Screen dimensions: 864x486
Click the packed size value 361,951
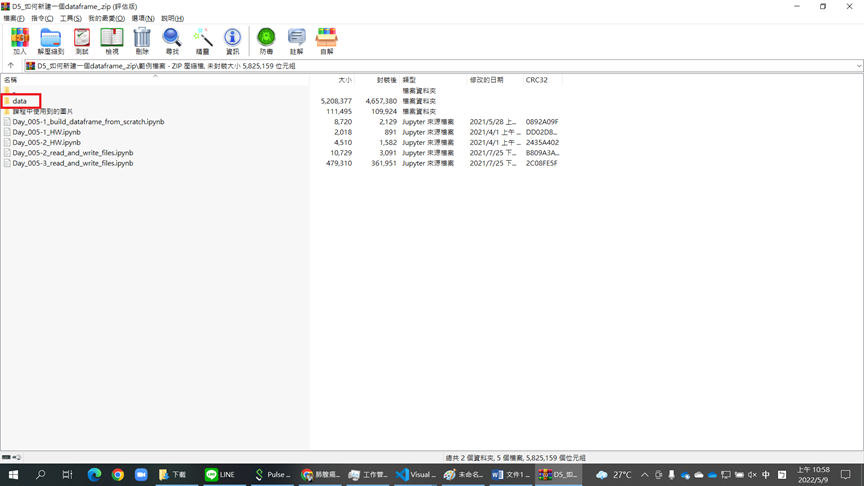[384, 164]
